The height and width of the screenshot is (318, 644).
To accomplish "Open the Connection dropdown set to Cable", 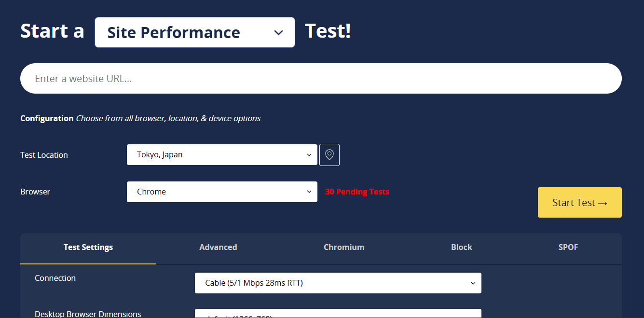I will click(x=338, y=283).
